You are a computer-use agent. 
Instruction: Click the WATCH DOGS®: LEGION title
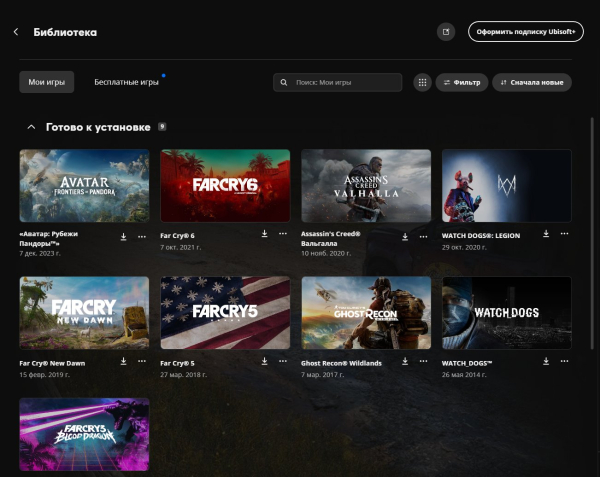pyautogui.click(x=481, y=236)
